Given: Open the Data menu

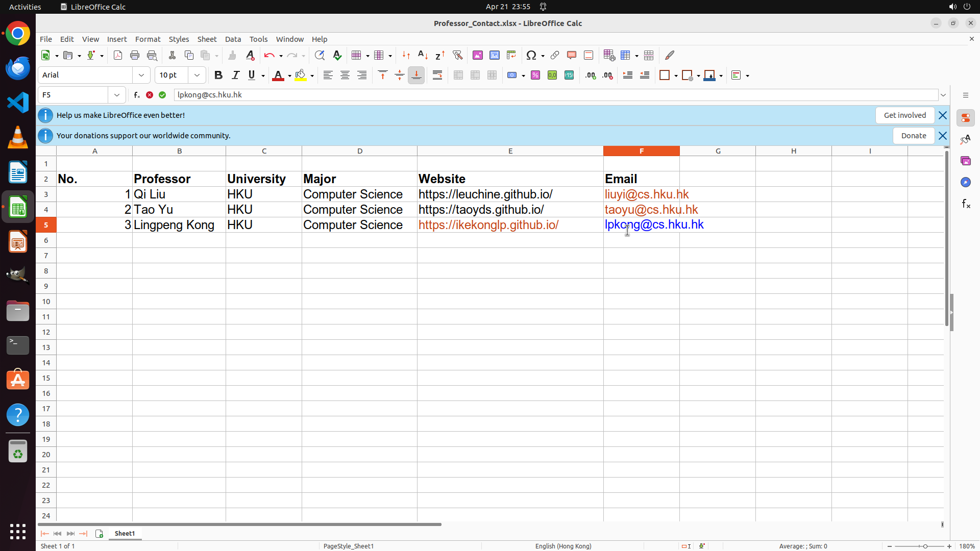Looking at the screenshot, I should (x=233, y=39).
